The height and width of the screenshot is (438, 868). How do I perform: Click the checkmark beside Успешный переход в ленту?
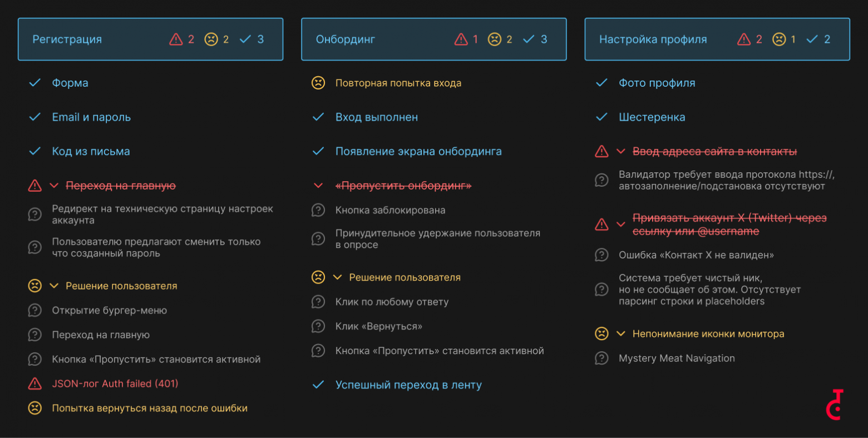click(318, 385)
